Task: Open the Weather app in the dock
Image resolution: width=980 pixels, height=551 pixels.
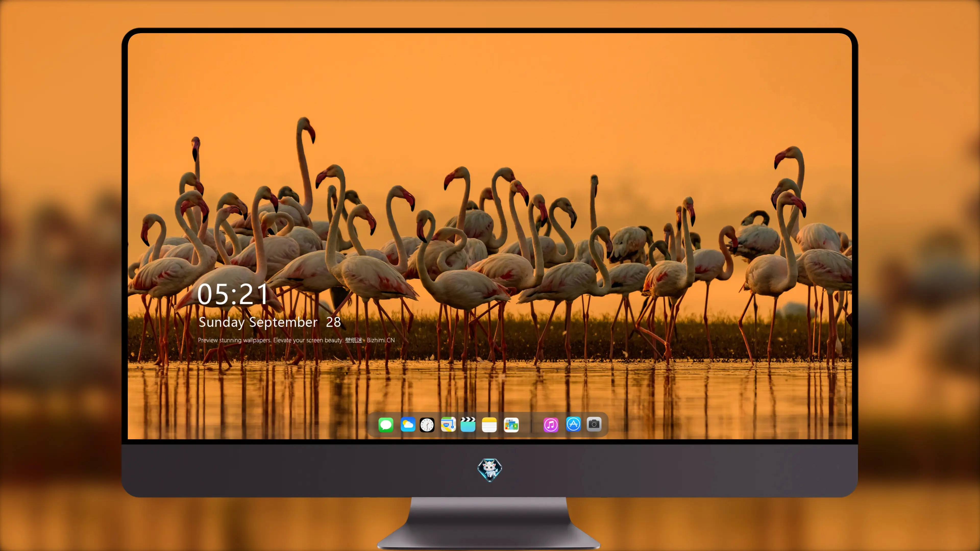Action: point(408,424)
